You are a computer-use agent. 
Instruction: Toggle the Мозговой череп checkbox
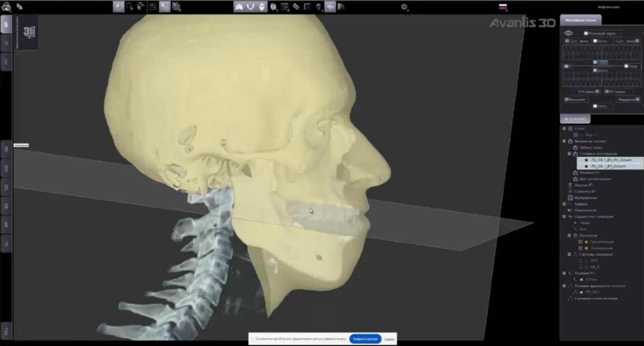click(586, 33)
